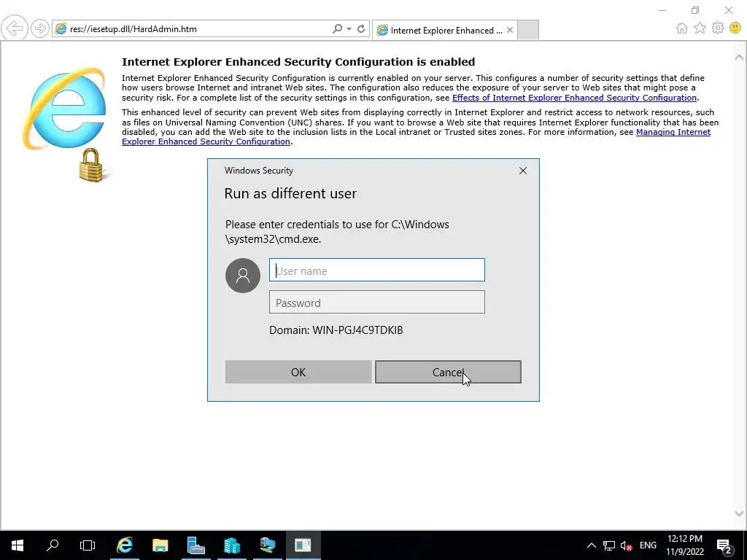Click the User name field
Viewport: 747px width, 560px height.
377,270
